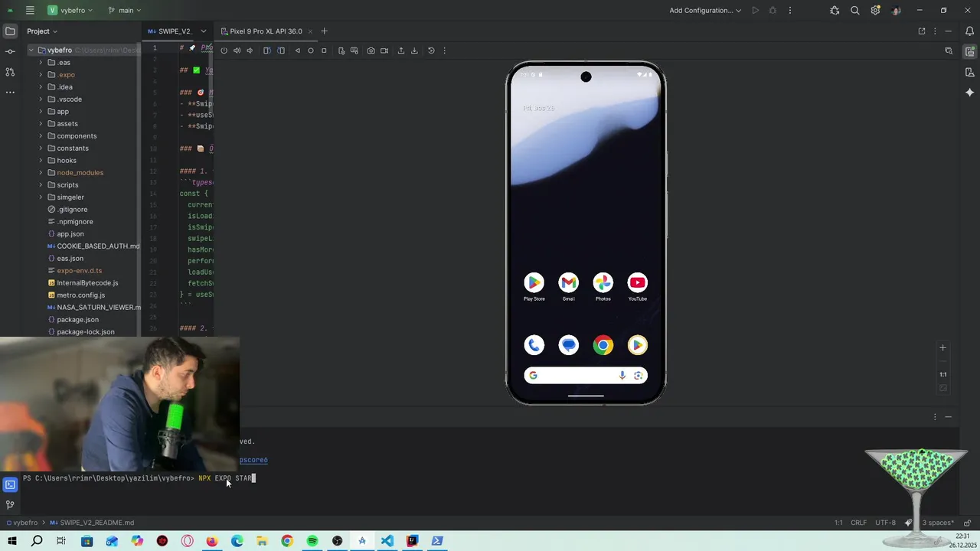Open the Add Configuration dropdown
The height and width of the screenshot is (551, 980).
point(706,11)
